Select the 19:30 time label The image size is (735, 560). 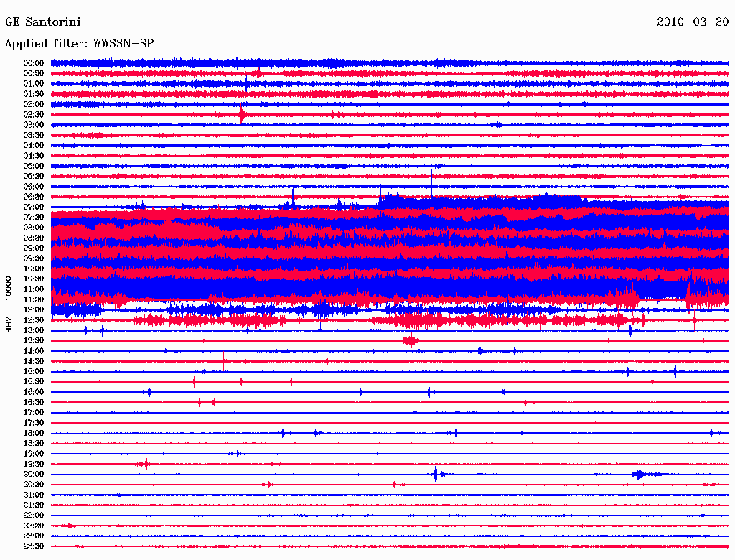(34, 465)
